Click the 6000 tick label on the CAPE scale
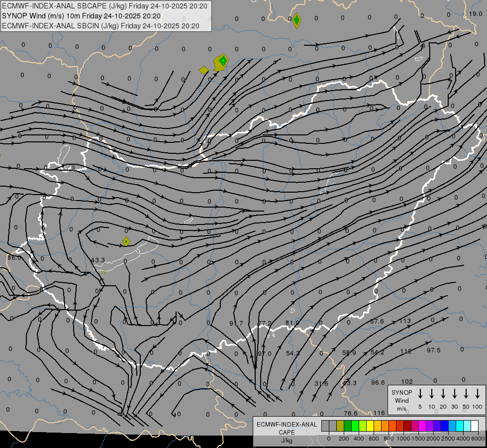487x448 pixels. pyautogui.click(x=478, y=439)
